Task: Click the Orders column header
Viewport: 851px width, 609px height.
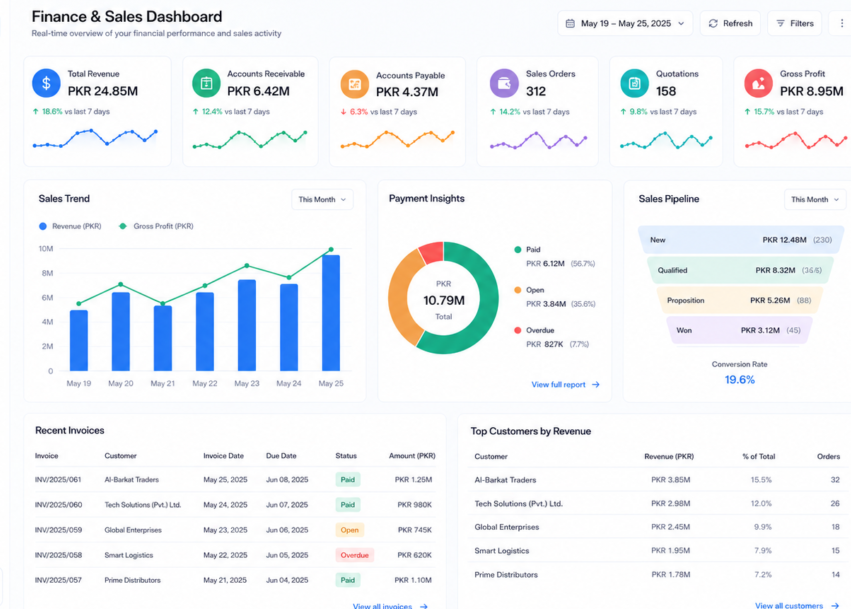Action: pos(828,456)
